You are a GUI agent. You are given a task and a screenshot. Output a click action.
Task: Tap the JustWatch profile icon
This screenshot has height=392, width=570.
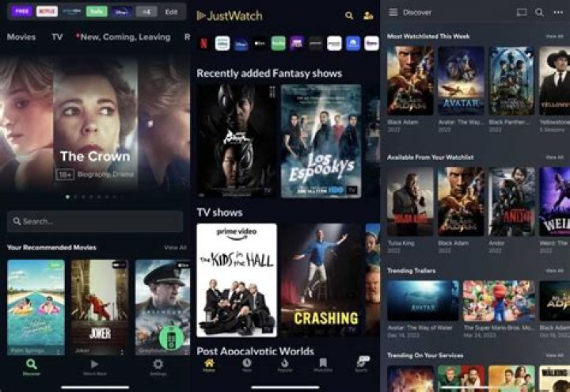pos(369,15)
